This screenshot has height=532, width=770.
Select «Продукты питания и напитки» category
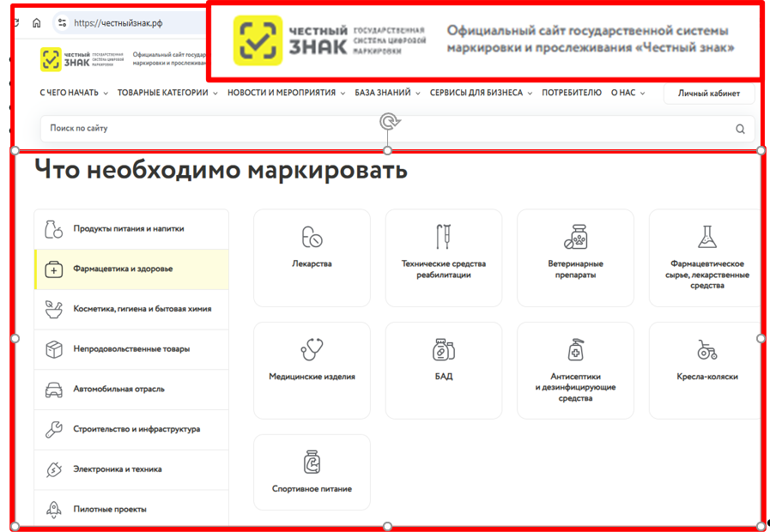click(131, 229)
